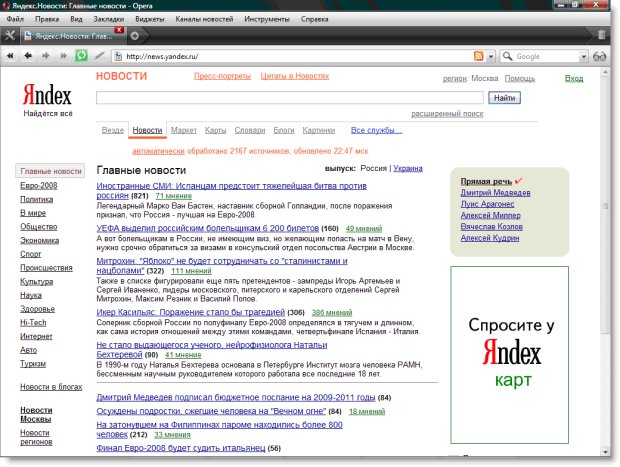620x467 pixels.
Task: Open a new tab with plus icon
Action: coord(135,36)
